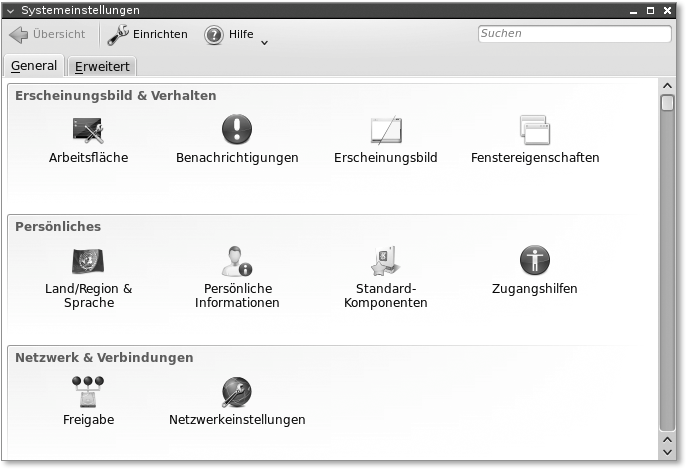Open the Freigabe sharing module
The image size is (687, 469).
[88, 392]
